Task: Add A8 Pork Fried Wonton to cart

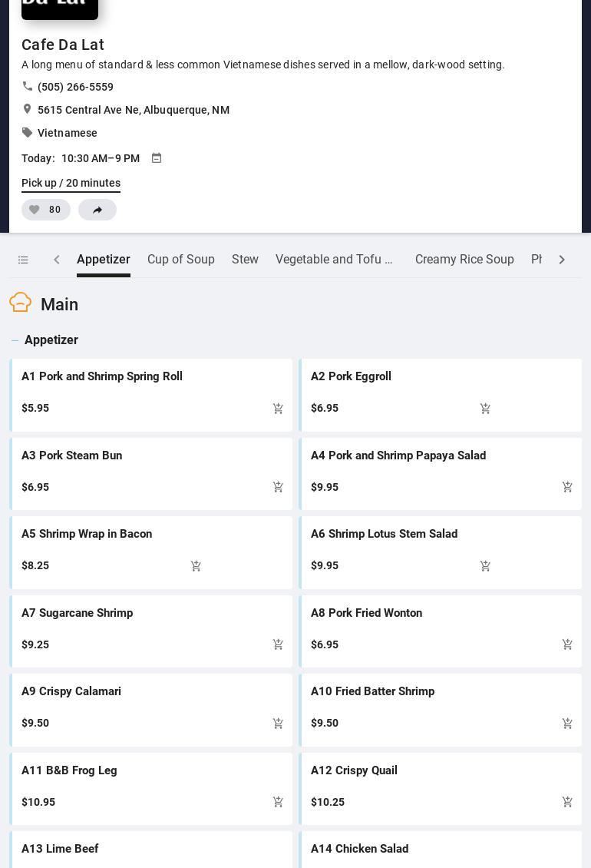Action: click(x=567, y=644)
